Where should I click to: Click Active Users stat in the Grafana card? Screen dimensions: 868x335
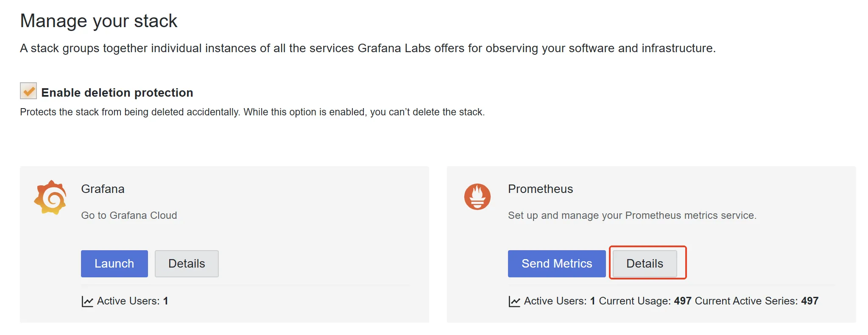[x=132, y=301]
